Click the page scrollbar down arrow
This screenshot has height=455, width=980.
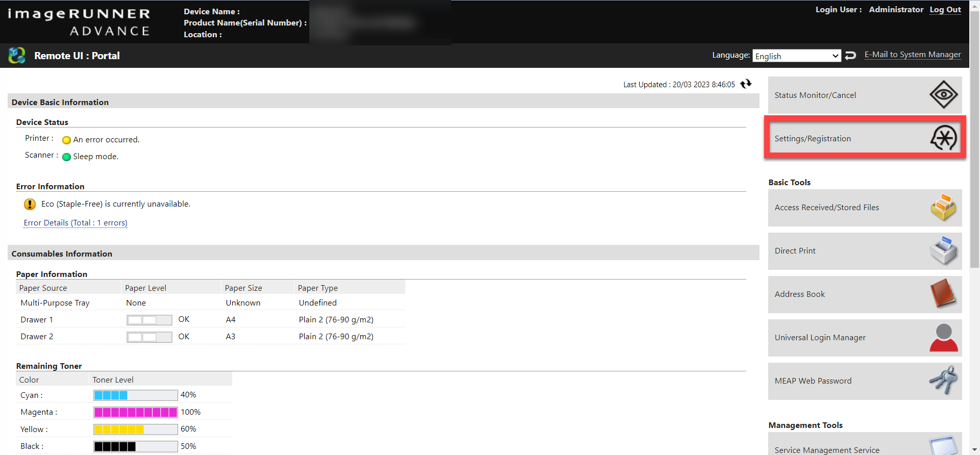(974, 450)
